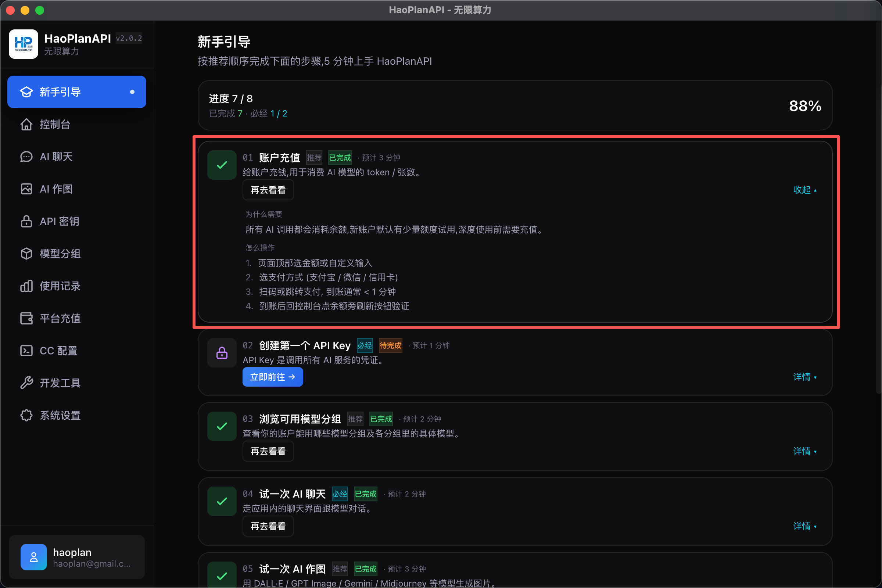Screen dimensions: 882x588
Task: Click the 创建第一个 API Key step title
Action: tap(305, 345)
